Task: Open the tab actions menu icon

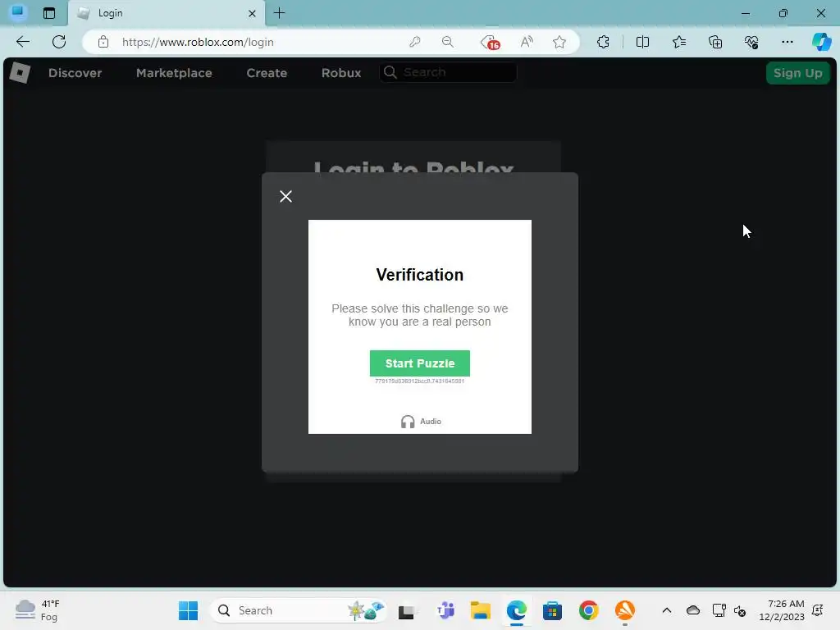Action: tap(49, 13)
